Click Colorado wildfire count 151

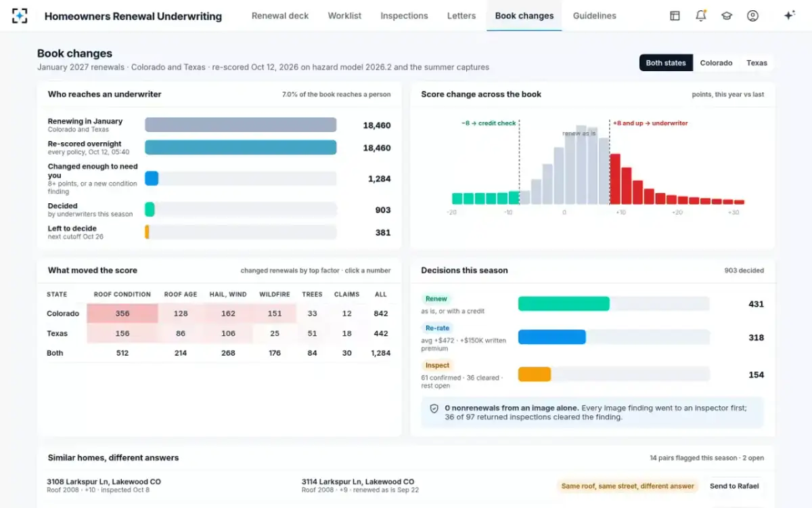(x=275, y=314)
